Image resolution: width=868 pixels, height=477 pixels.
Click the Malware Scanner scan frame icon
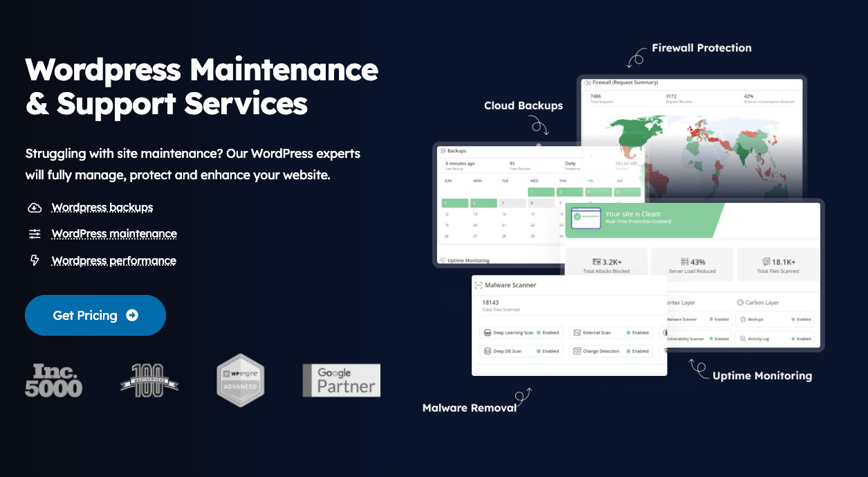pyautogui.click(x=480, y=283)
